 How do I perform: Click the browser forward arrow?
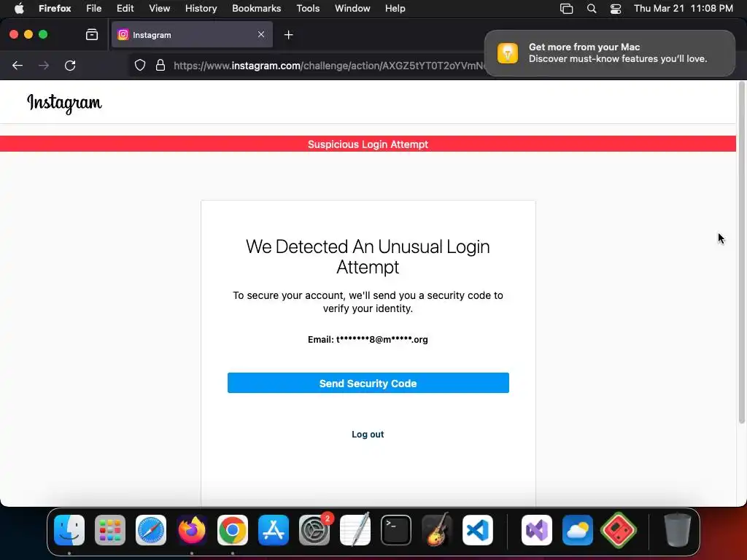[x=44, y=65]
